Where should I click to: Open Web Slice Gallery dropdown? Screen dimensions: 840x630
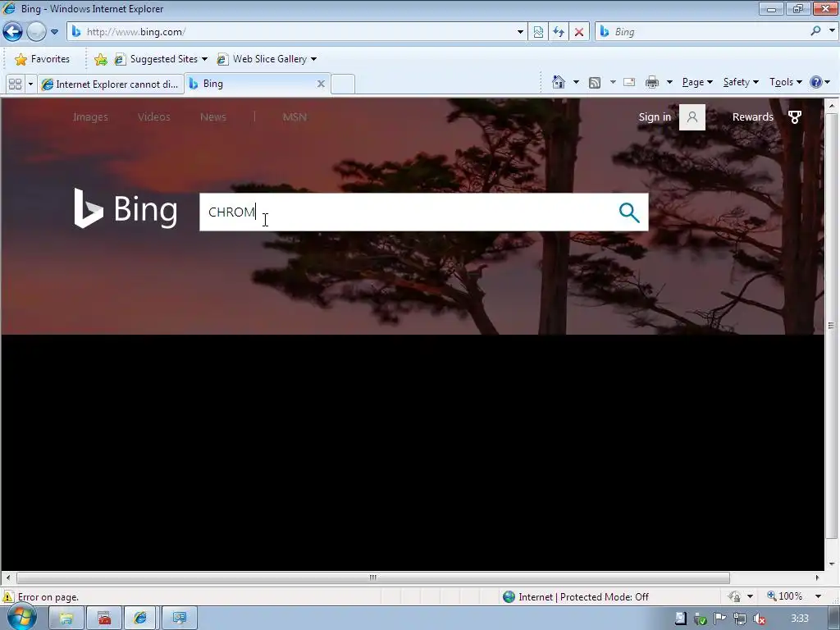267,59
